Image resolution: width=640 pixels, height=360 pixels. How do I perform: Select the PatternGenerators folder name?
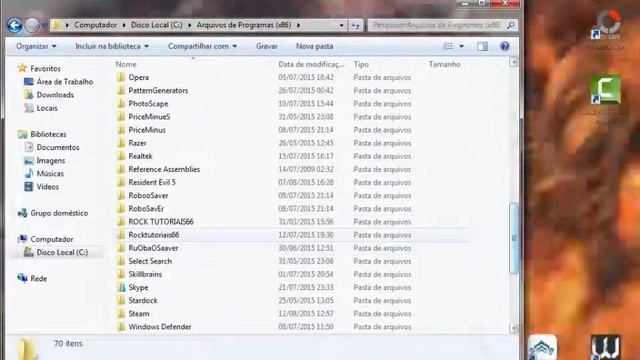click(x=158, y=90)
